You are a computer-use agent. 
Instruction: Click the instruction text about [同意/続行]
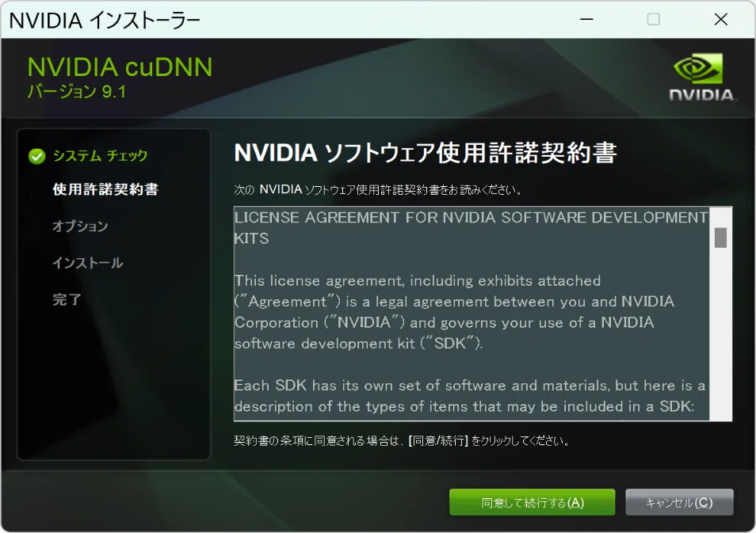402,440
